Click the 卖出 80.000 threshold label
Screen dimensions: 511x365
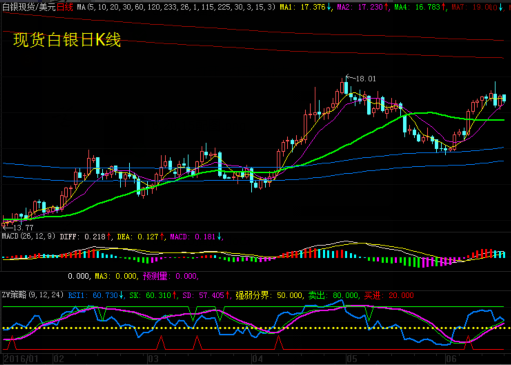pyautogui.click(x=333, y=295)
